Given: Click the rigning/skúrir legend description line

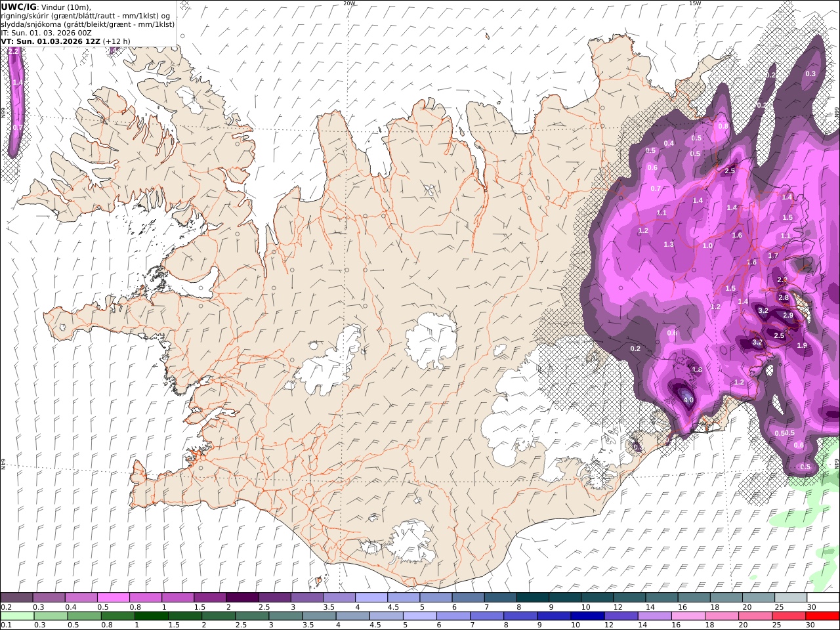Looking at the screenshot, I should (85, 16).
